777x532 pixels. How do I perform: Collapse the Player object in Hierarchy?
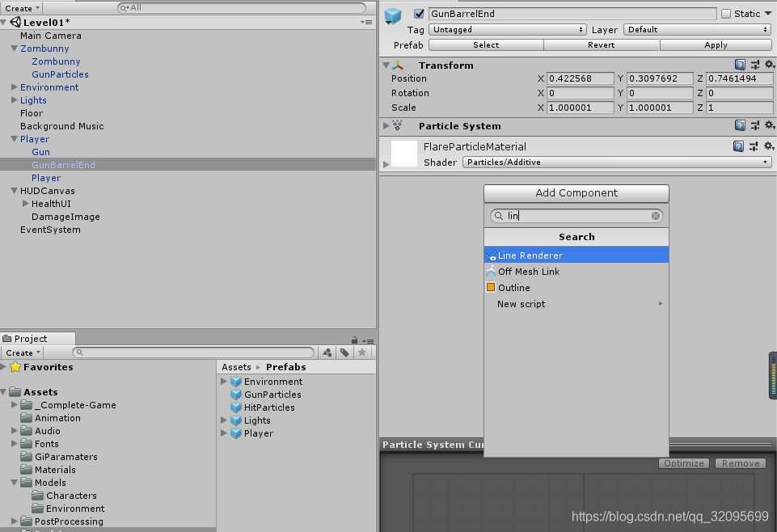tap(14, 139)
